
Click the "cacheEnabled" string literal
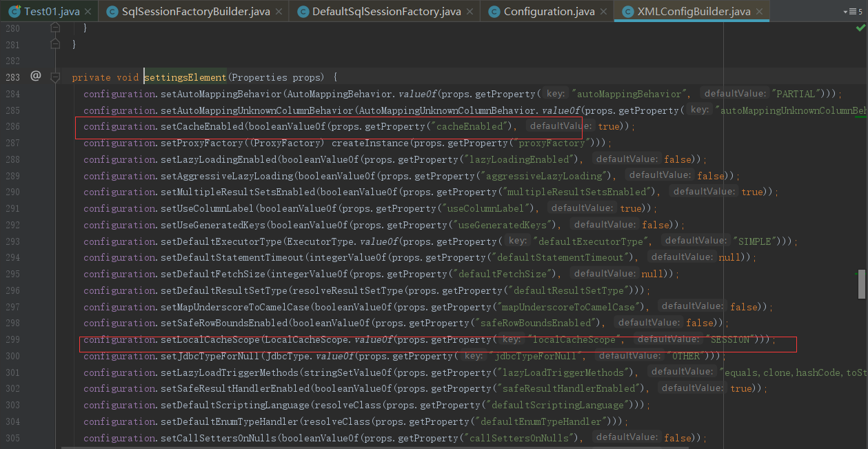pyautogui.click(x=472, y=126)
